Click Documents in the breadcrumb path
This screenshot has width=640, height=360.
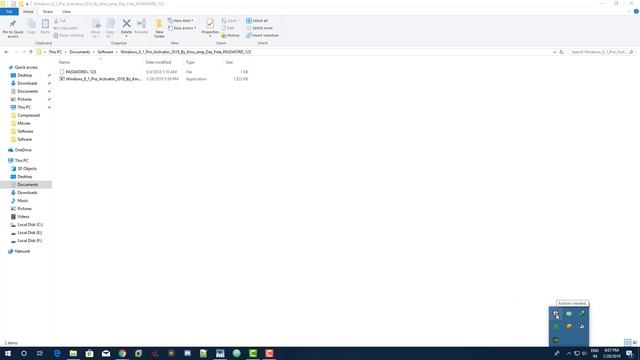(80, 52)
